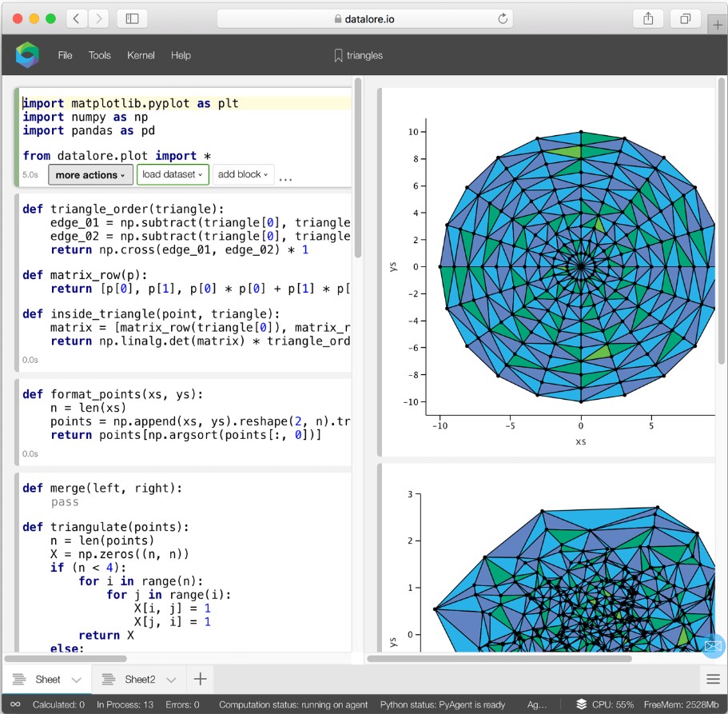728x714 pixels.
Task: Click the output pane horizontal scrollbar
Action: point(499,658)
